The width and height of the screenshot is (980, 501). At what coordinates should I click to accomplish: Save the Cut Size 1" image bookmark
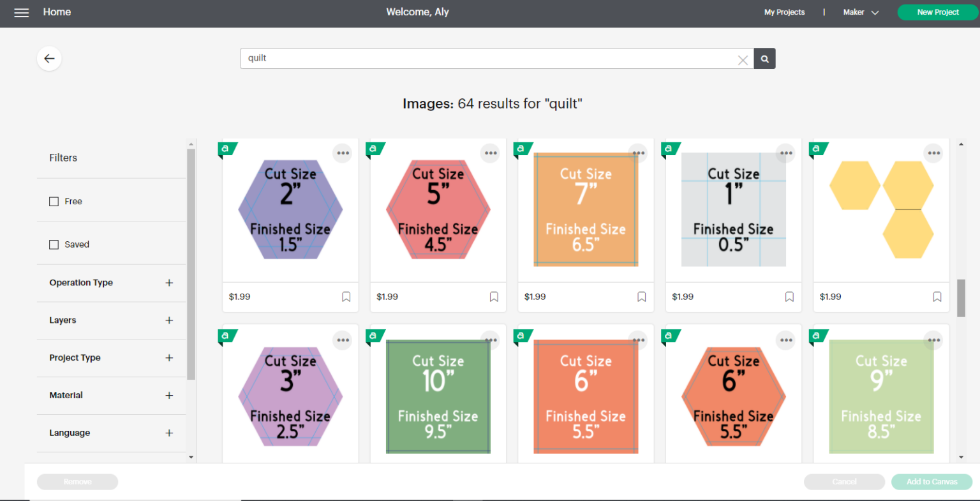(x=789, y=297)
